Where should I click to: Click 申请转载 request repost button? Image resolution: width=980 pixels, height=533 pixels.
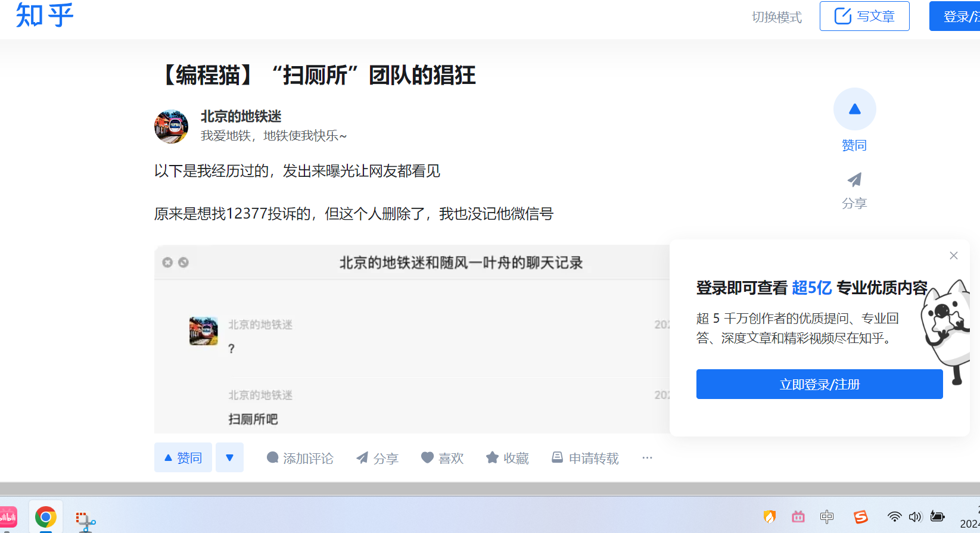(x=585, y=458)
